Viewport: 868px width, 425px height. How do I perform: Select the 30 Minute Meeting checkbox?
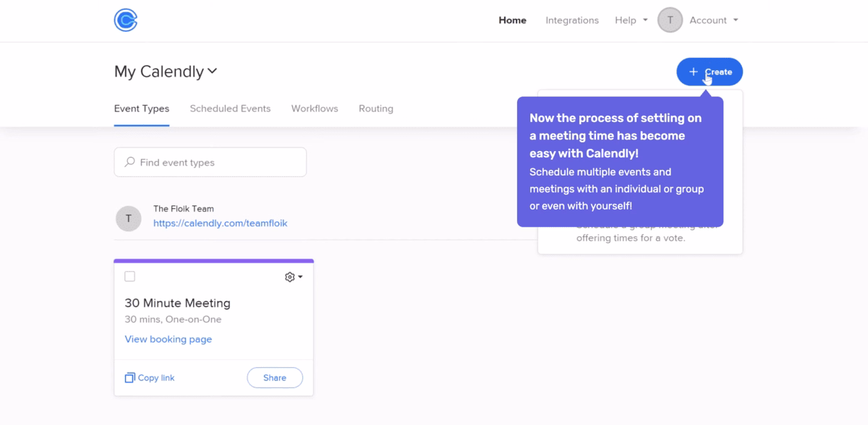click(129, 276)
